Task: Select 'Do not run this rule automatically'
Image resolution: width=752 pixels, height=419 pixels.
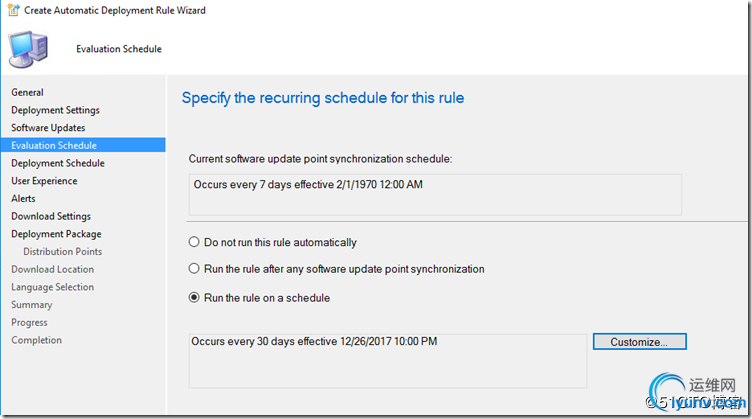Action: [x=195, y=242]
